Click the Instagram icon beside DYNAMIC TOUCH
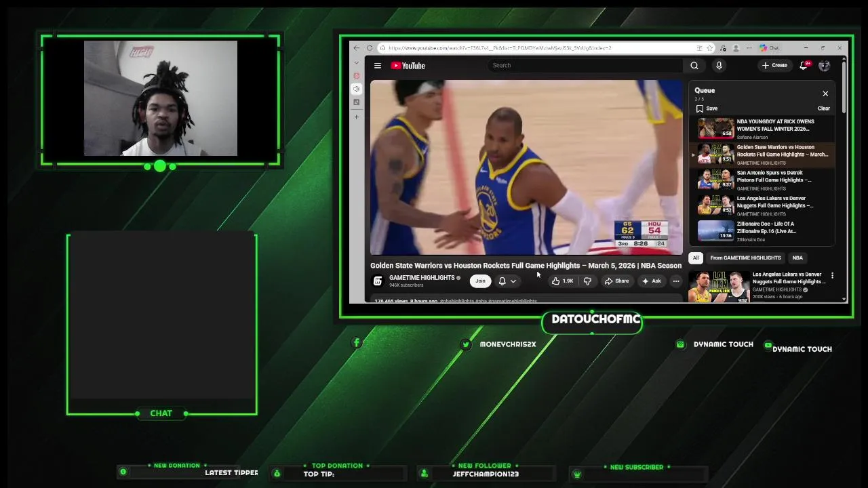This screenshot has height=488, width=868. (x=680, y=344)
